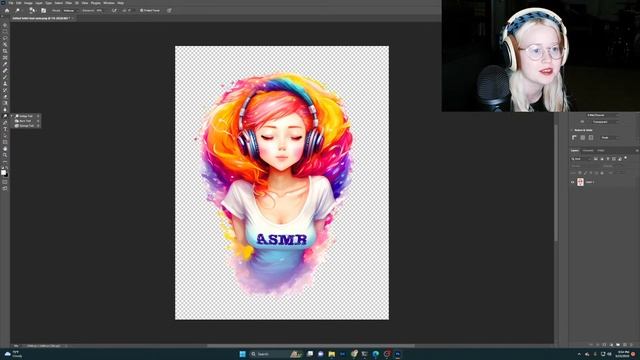Toggle the Protect Tones checkbox
640x360 pixels.
tap(150, 11)
